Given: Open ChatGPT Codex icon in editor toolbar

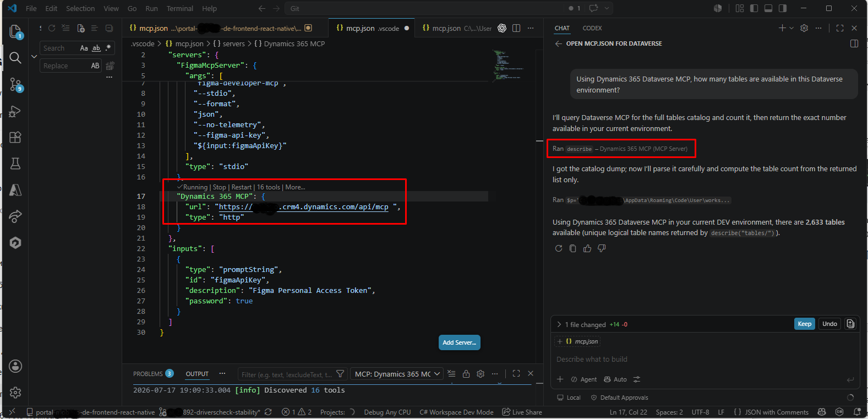Looking at the screenshot, I should (x=502, y=28).
